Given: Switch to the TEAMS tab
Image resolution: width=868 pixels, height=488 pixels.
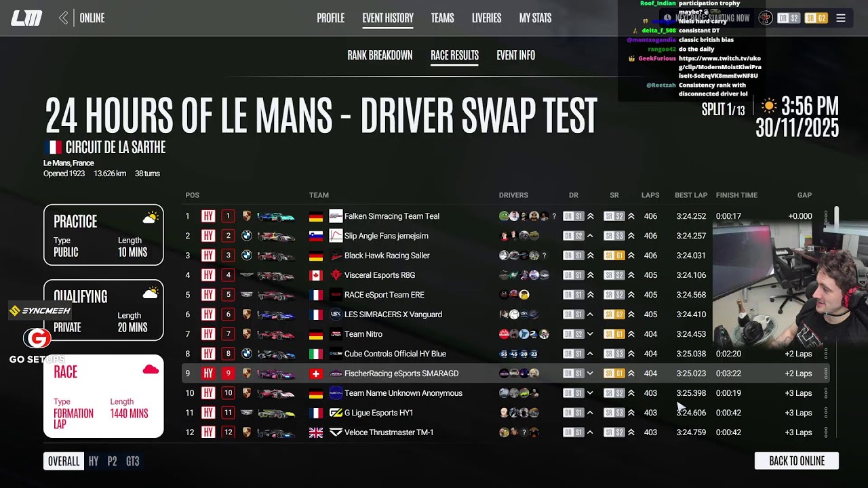Looking at the screenshot, I should coord(442,18).
